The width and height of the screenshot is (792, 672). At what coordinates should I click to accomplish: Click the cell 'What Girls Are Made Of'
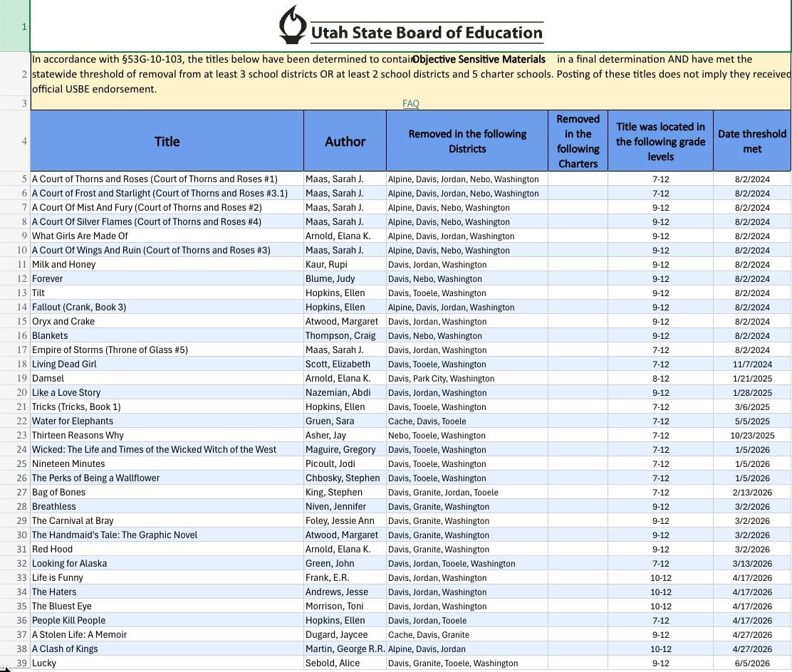(167, 236)
